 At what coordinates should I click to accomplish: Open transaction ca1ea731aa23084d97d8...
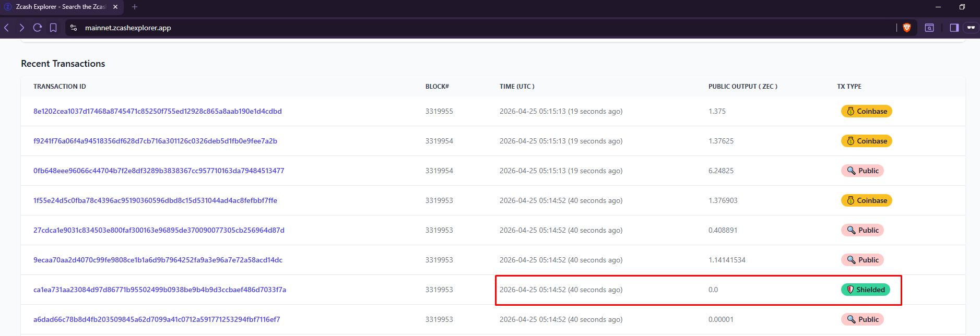click(160, 290)
